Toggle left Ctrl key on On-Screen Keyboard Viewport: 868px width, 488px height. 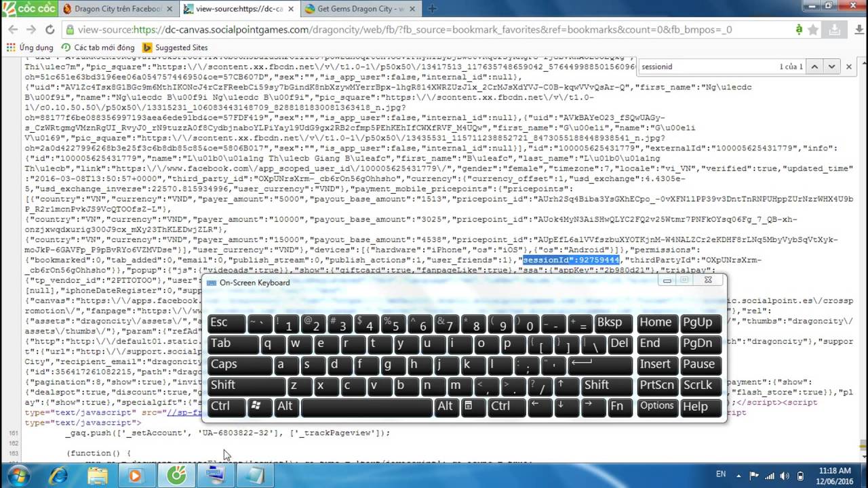[x=226, y=407]
